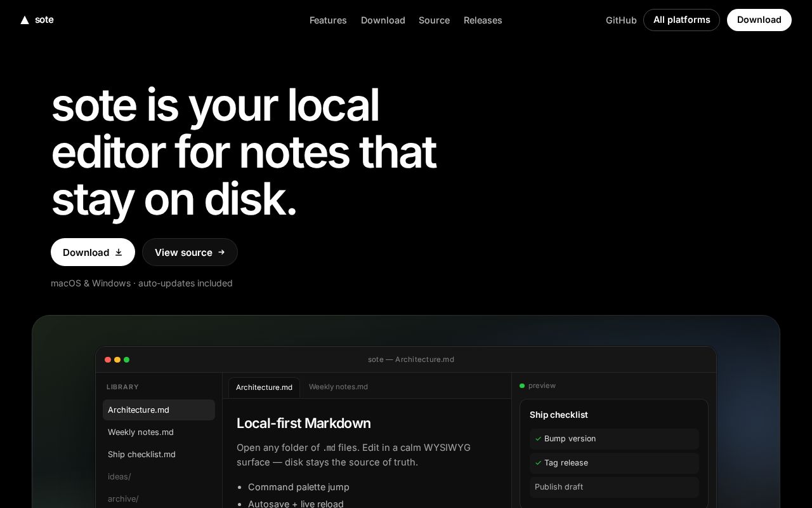Open the Features nav link
Viewport: 812px width, 508px height.
click(328, 20)
